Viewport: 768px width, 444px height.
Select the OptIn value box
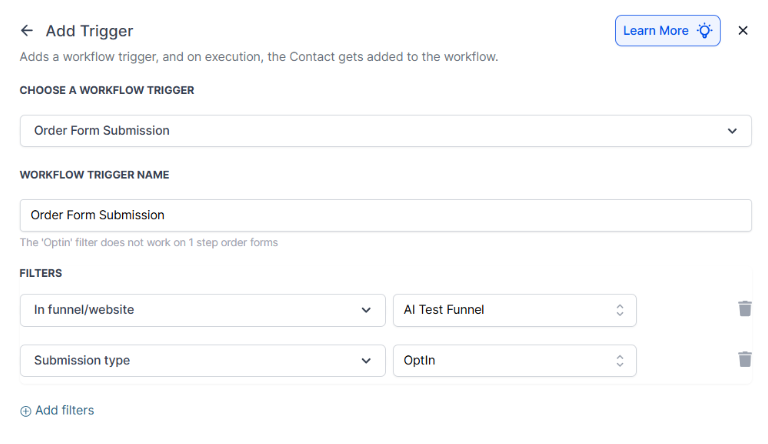[500, 361]
